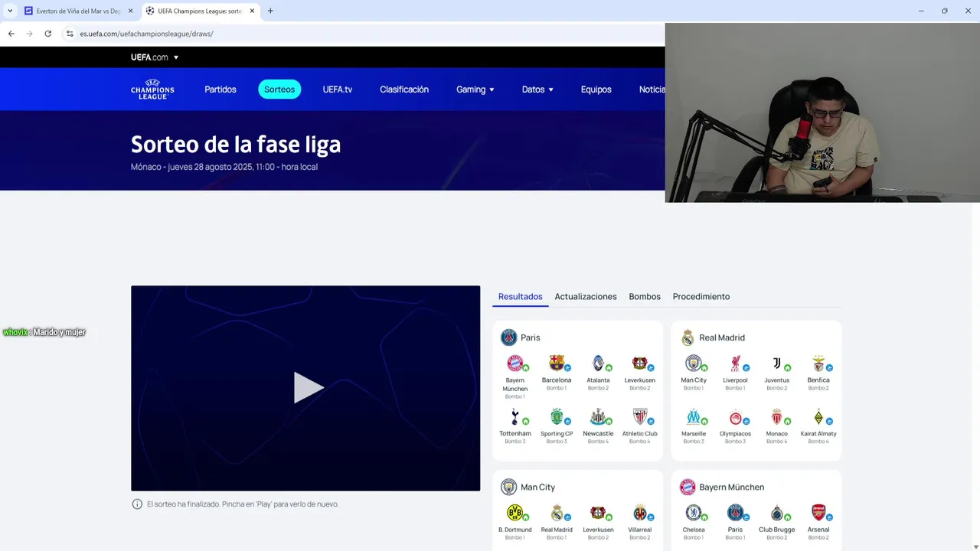
Task: Open the Equipos page
Action: 596,90
